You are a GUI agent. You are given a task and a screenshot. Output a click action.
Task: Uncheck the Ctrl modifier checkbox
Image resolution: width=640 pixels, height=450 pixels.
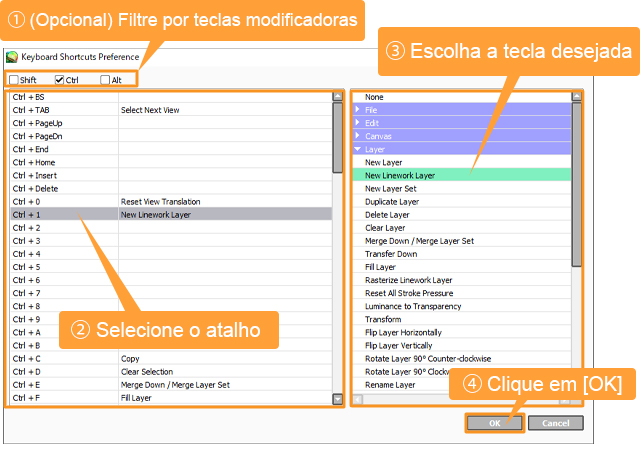pos(60,80)
